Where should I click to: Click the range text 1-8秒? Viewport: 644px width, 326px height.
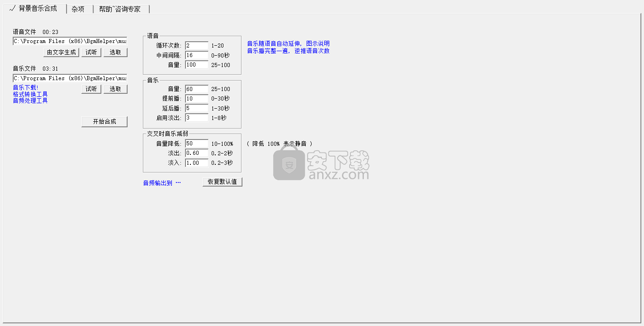pos(219,118)
